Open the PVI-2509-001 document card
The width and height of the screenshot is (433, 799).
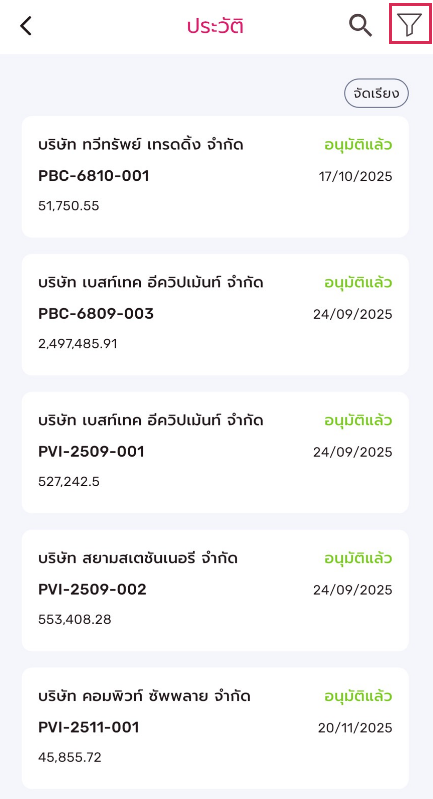pos(215,452)
